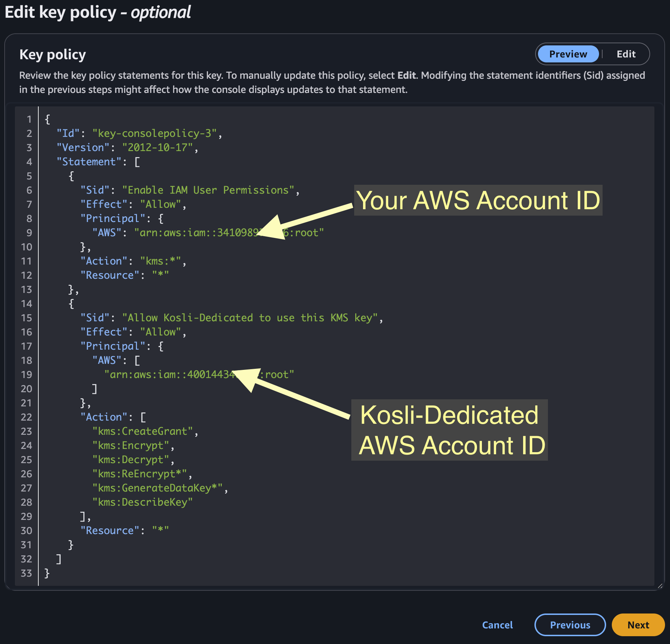Click "Allow" effect value on line 7
This screenshot has width=670, height=644.
coord(160,204)
